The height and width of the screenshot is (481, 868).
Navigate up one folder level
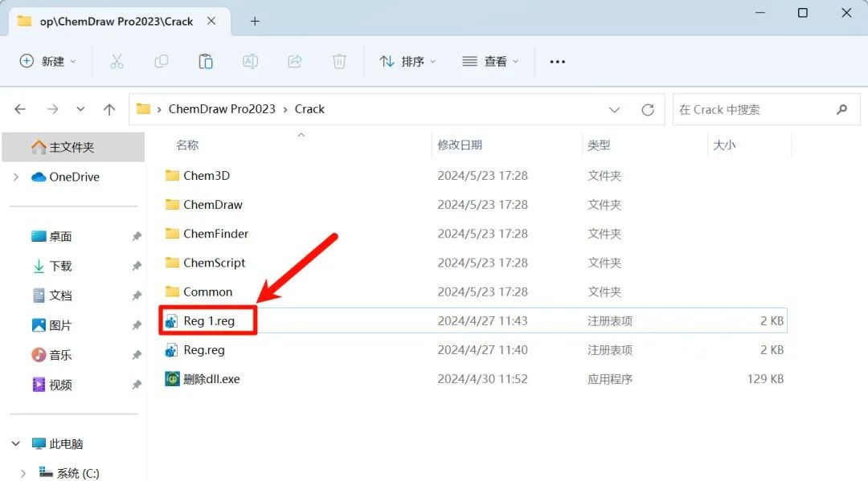[109, 109]
